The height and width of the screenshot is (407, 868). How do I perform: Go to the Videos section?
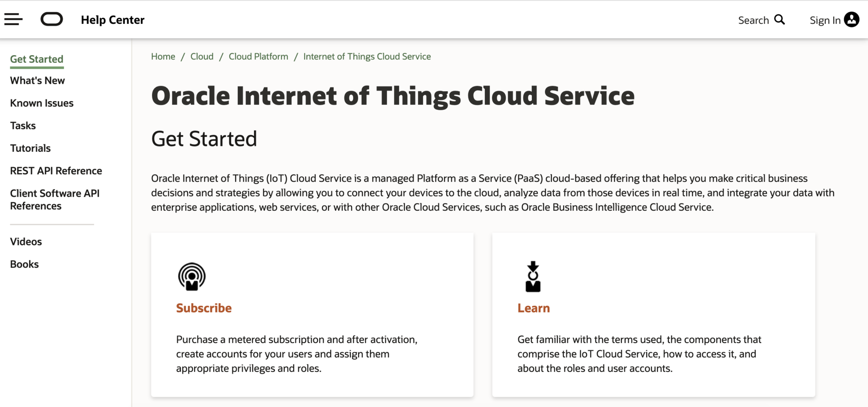[x=26, y=241]
